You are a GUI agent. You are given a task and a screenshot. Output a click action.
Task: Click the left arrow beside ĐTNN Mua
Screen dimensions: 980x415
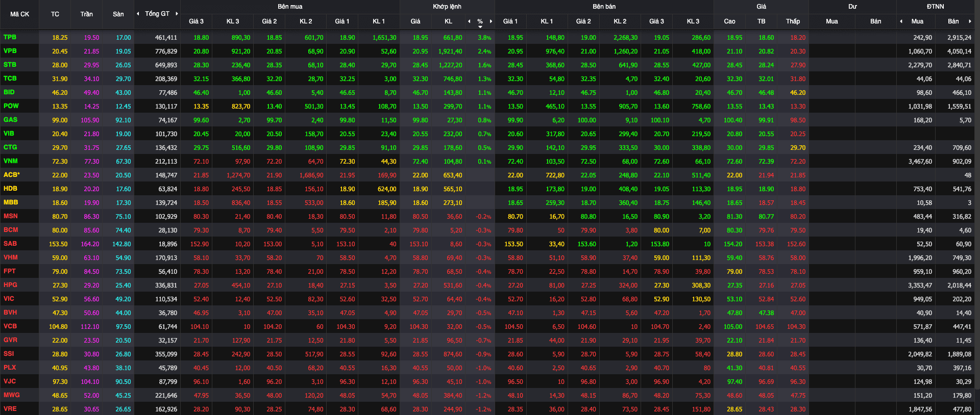point(901,21)
